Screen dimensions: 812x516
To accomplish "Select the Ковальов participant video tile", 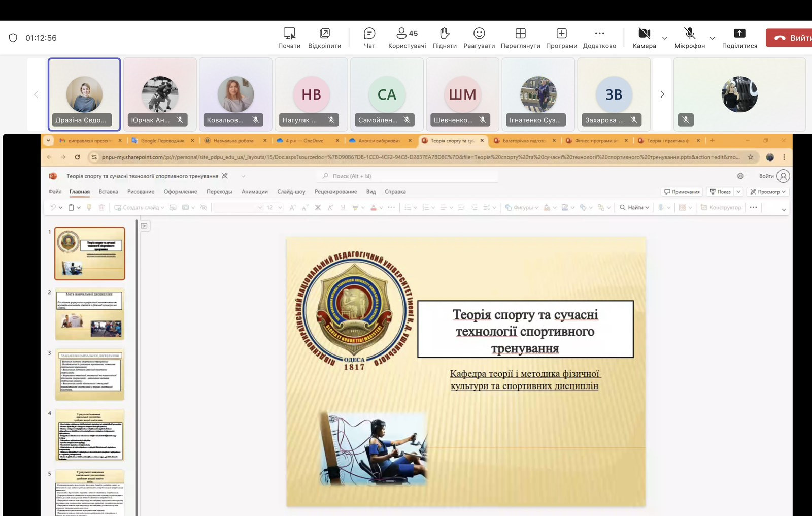I will [235, 94].
